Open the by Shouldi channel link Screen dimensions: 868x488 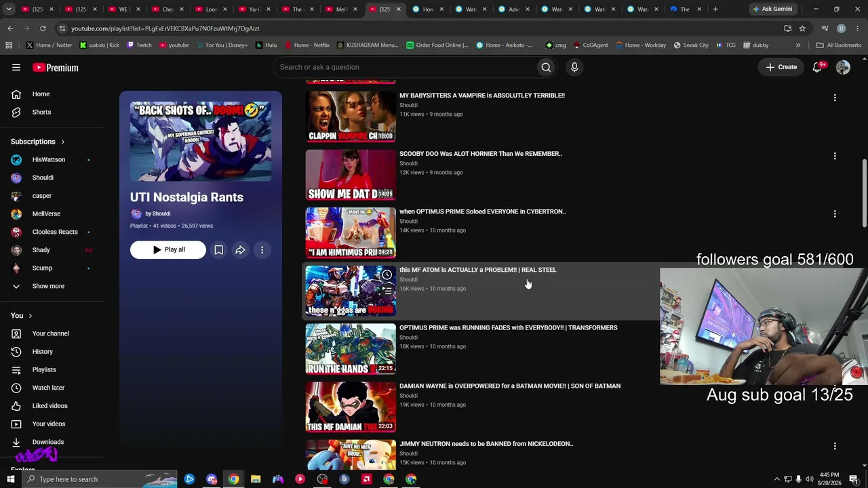point(157,213)
